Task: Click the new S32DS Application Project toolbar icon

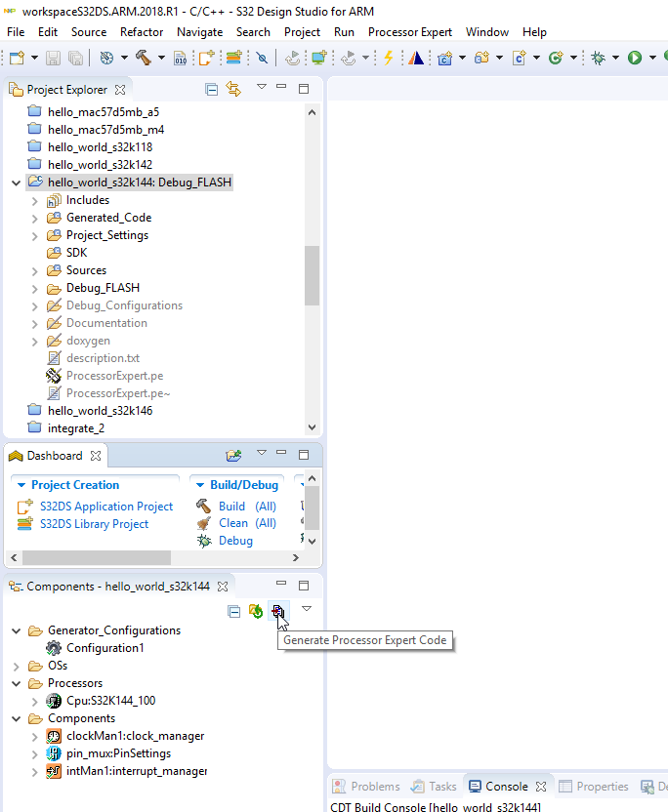Action: coord(206,58)
